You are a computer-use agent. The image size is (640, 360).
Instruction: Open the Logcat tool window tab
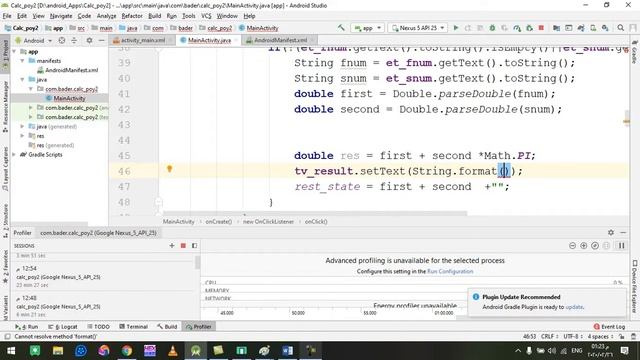[x=63, y=327]
